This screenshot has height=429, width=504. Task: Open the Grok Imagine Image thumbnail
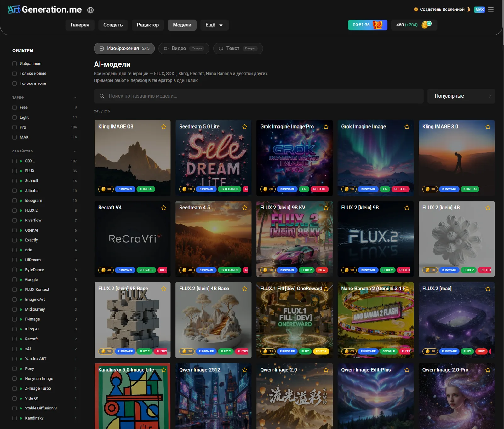click(375, 158)
